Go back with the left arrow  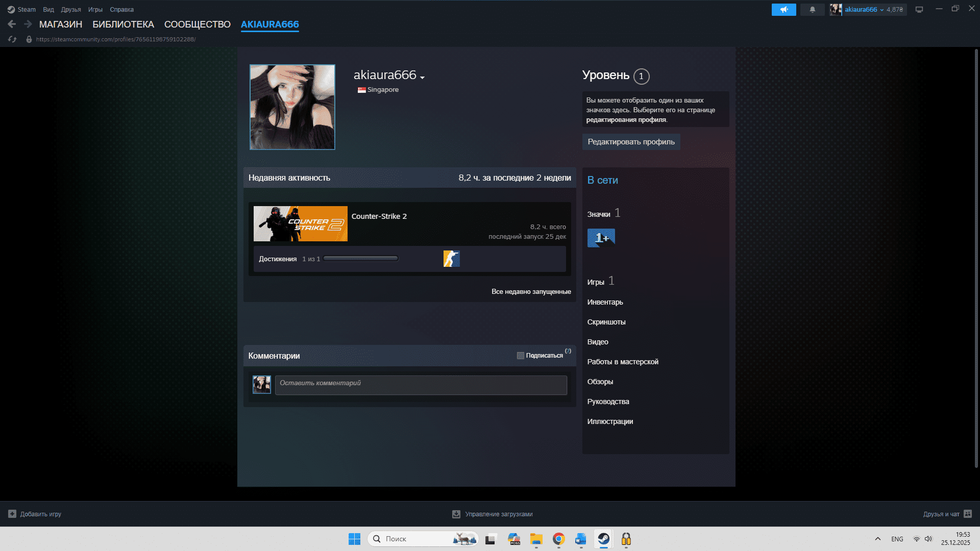coord(12,24)
